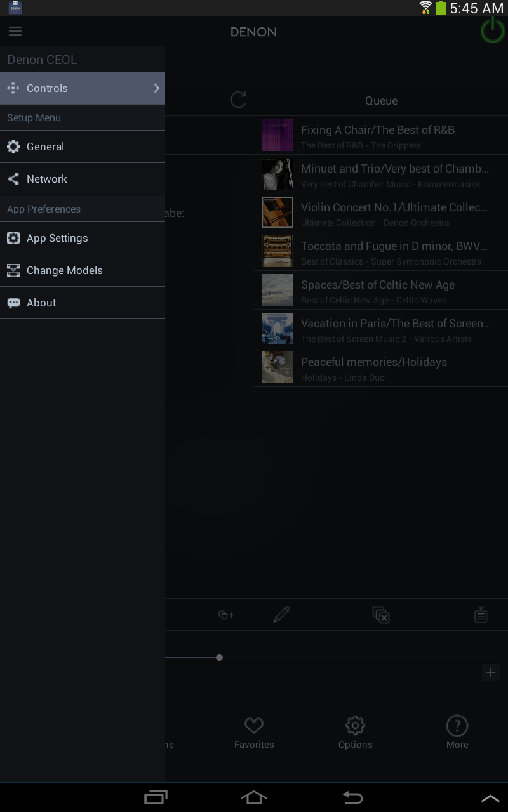Play Fixing A Chair/The Best of R&B

click(381, 135)
